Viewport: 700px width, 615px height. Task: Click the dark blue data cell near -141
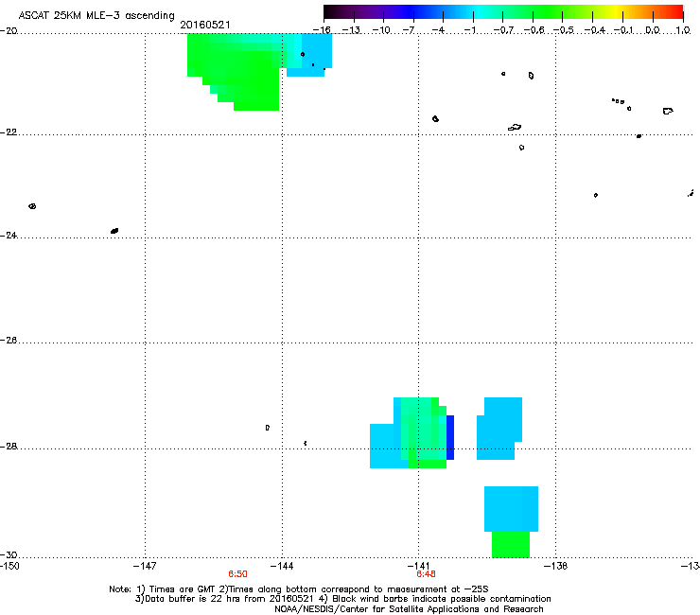[x=450, y=437]
